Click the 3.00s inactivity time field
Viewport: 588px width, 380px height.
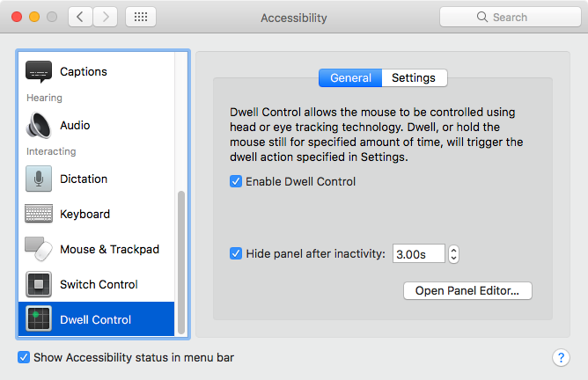click(x=418, y=254)
